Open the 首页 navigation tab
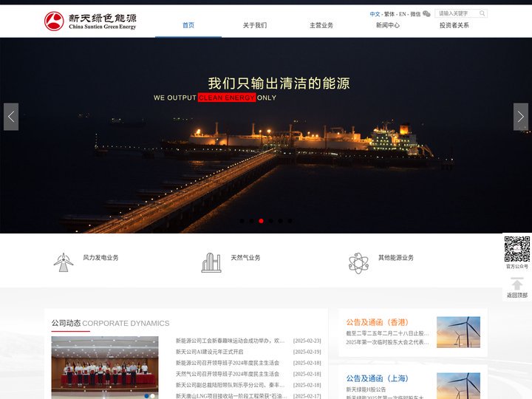 [x=188, y=25]
